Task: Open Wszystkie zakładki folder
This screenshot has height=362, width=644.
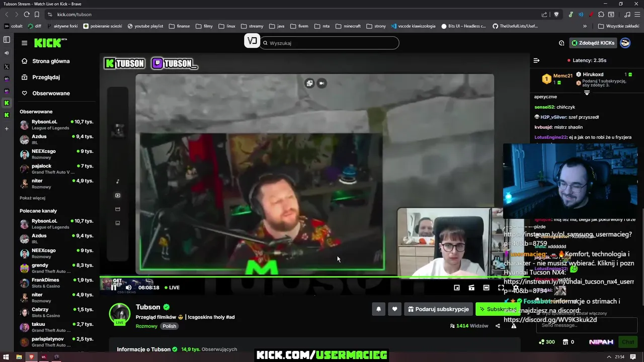Action: (618, 26)
